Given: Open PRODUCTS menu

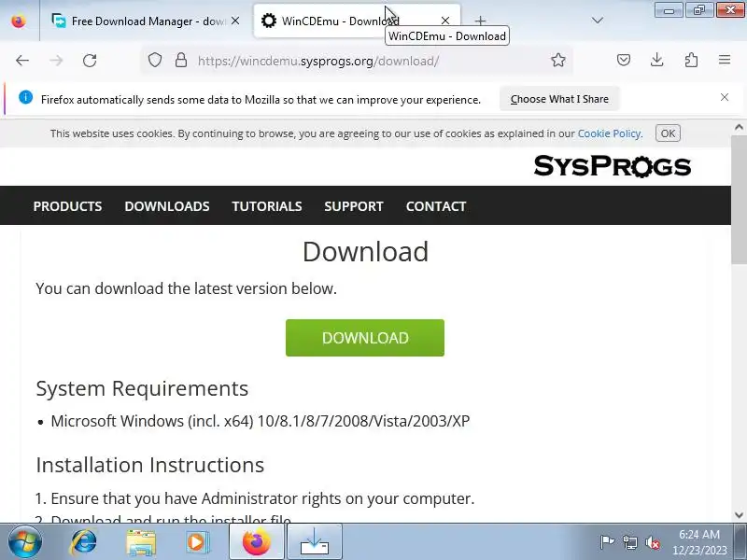Looking at the screenshot, I should (x=67, y=206).
